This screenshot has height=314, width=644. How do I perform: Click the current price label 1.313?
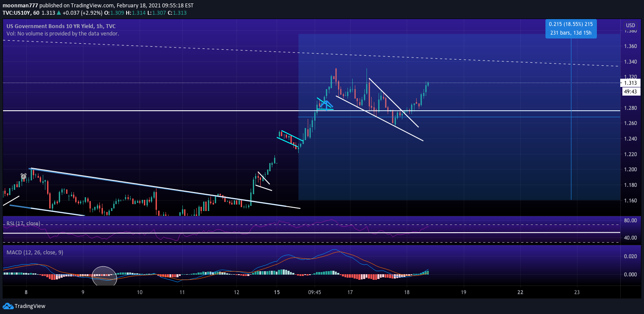[x=630, y=83]
